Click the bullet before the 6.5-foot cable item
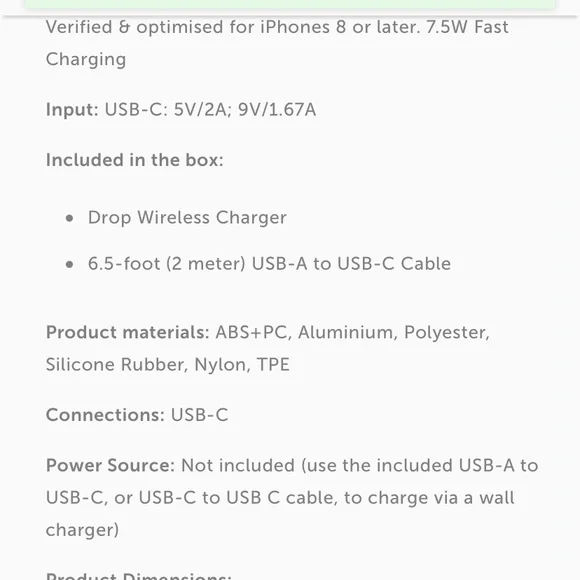The width and height of the screenshot is (580, 580). (x=69, y=264)
